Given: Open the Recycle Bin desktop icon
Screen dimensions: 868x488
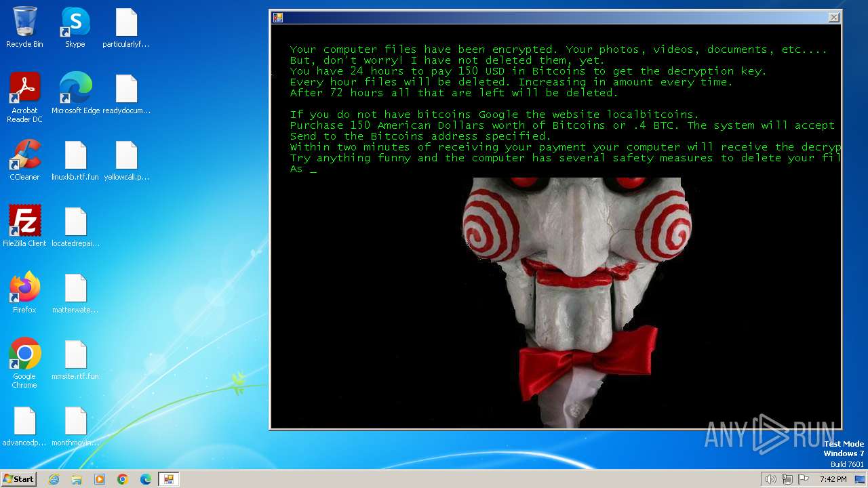Looking at the screenshot, I should pyautogui.click(x=24, y=28).
